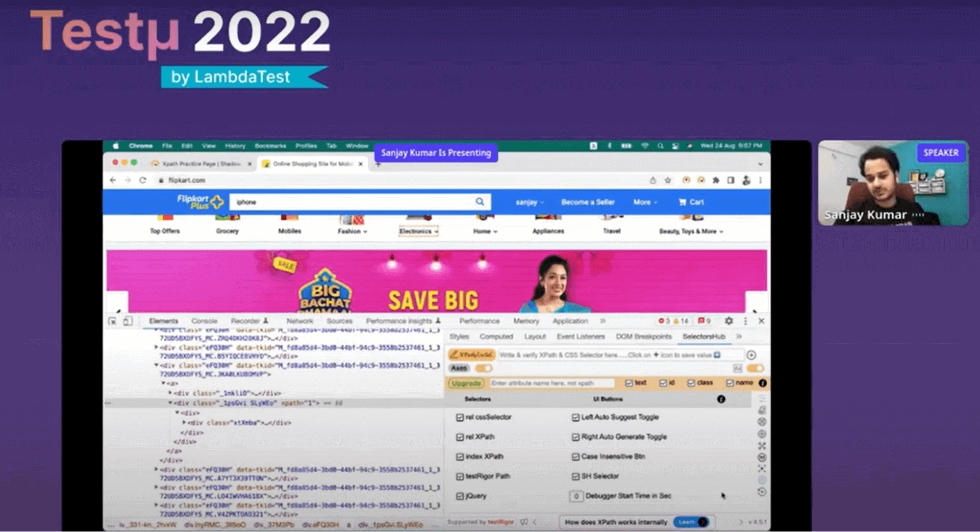Click the green Upgrade button
This screenshot has width=980, height=532.
466,383
